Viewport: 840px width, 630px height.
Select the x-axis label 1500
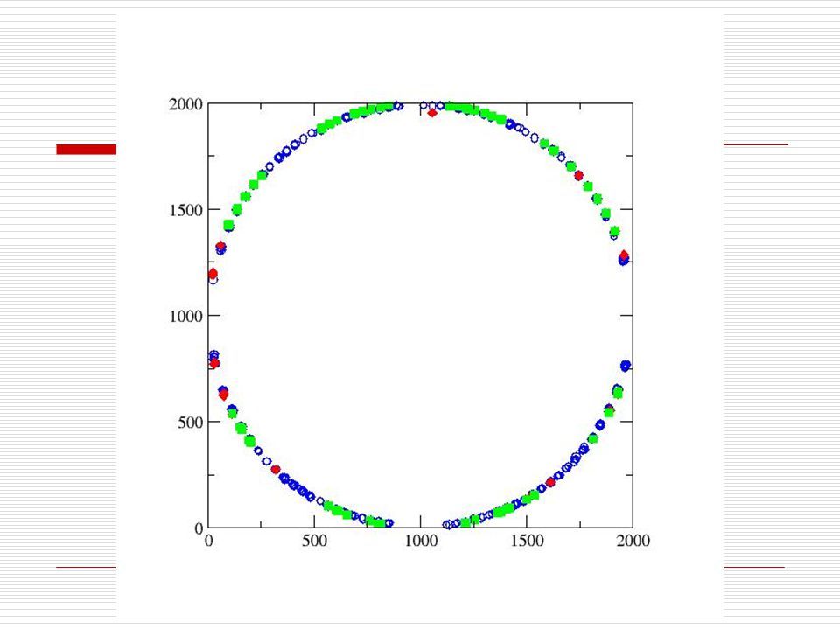pyautogui.click(x=527, y=541)
